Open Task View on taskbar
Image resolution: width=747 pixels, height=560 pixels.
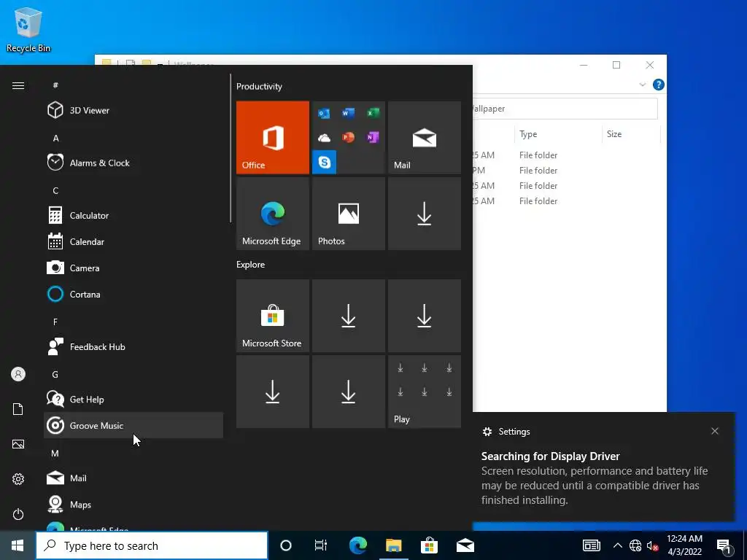tap(321, 545)
